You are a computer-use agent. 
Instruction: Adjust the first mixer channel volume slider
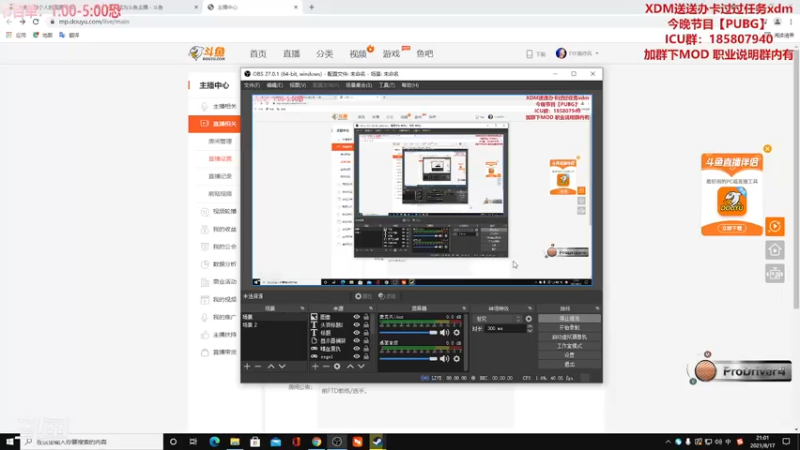(x=409, y=333)
